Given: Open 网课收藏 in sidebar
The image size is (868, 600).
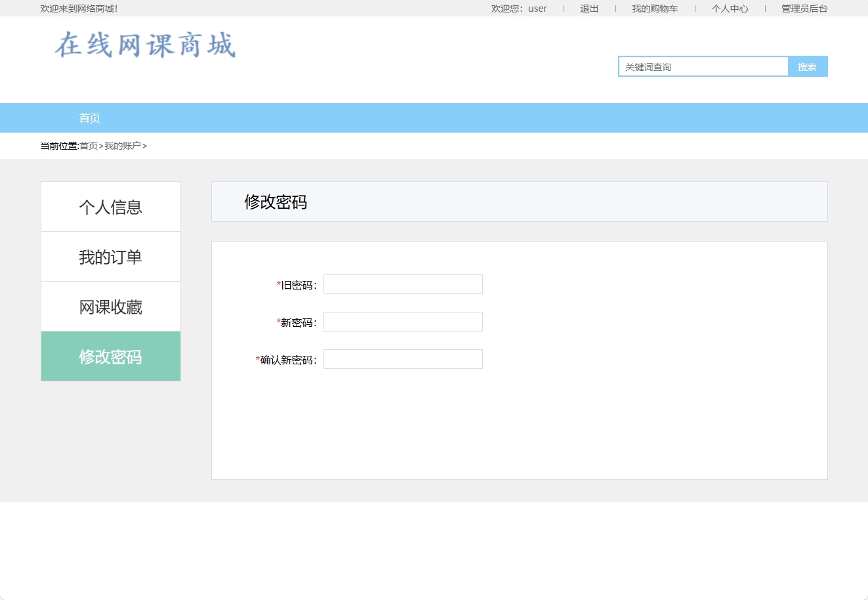Looking at the screenshot, I should coord(110,306).
